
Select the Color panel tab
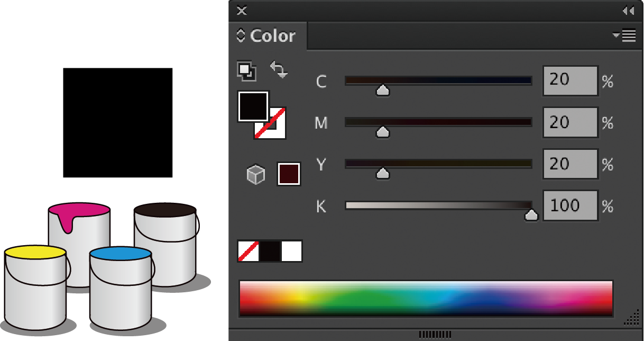coord(272,36)
